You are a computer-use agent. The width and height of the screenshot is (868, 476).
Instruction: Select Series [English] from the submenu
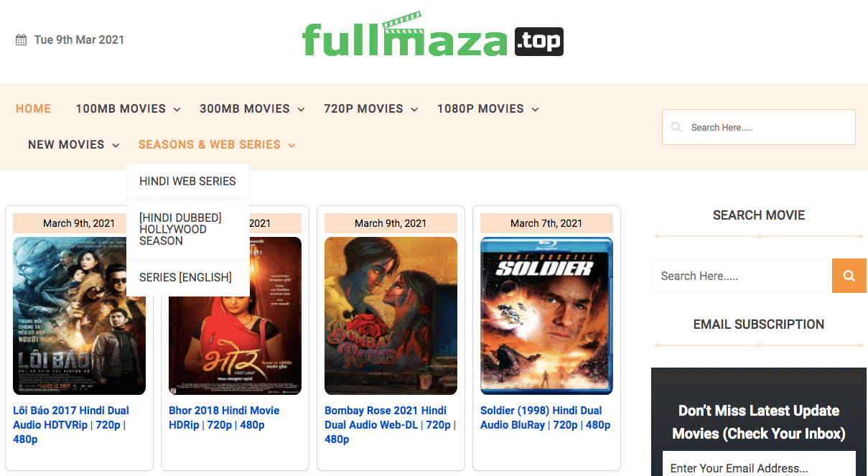coord(185,278)
